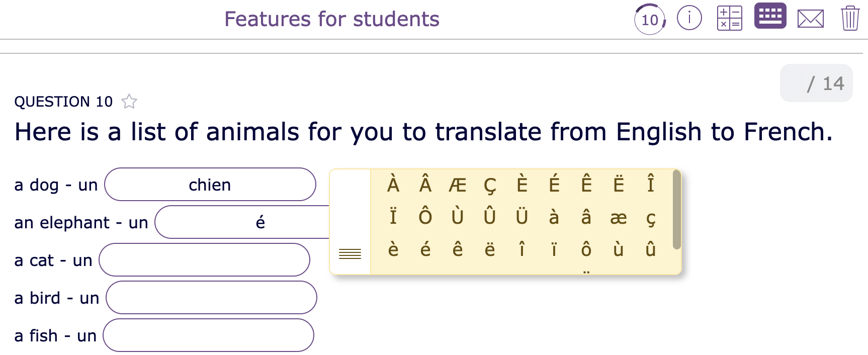
Task: Insert the ç cedilla character
Action: [651, 219]
